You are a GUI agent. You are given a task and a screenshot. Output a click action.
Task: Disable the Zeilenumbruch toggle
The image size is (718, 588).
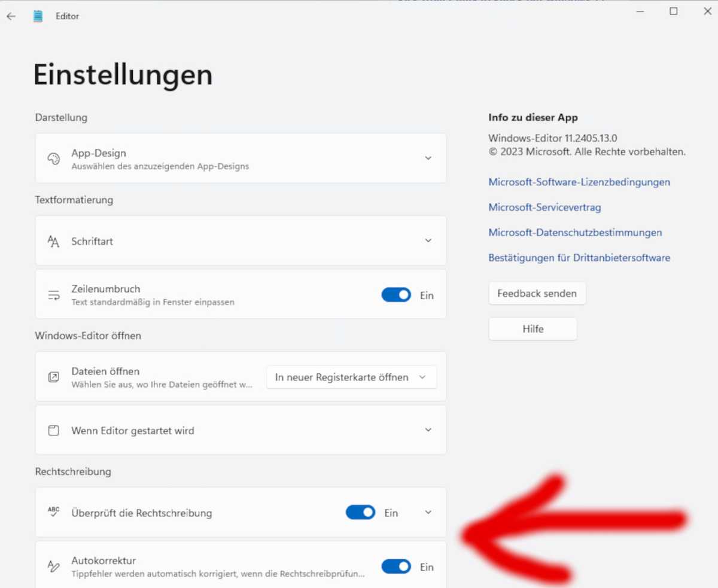396,295
